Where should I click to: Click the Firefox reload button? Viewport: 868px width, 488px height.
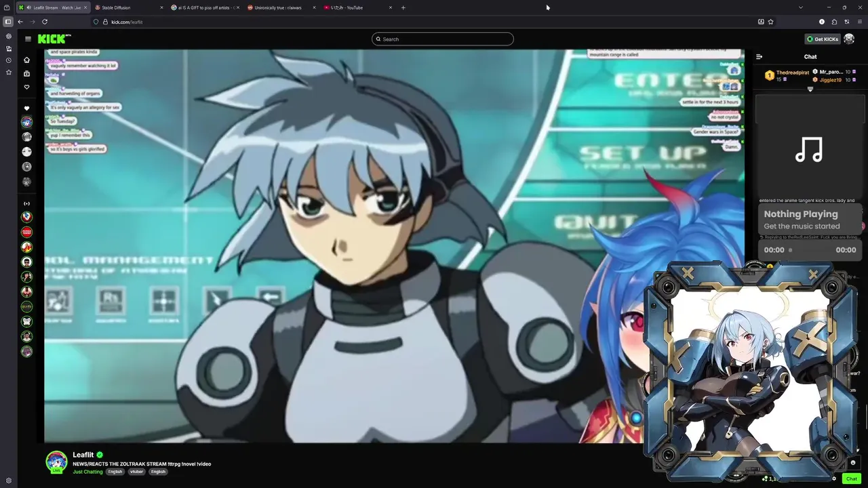[45, 22]
